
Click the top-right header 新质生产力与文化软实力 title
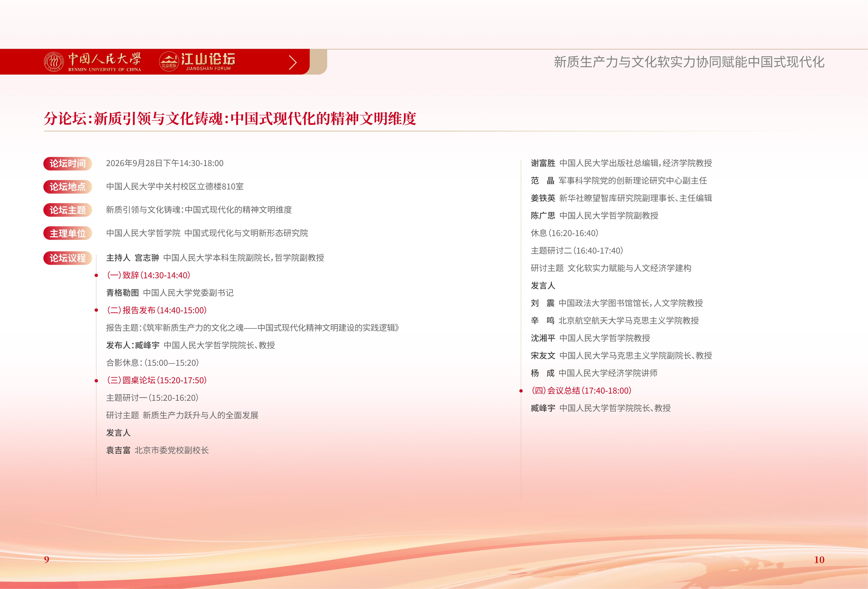coord(689,62)
